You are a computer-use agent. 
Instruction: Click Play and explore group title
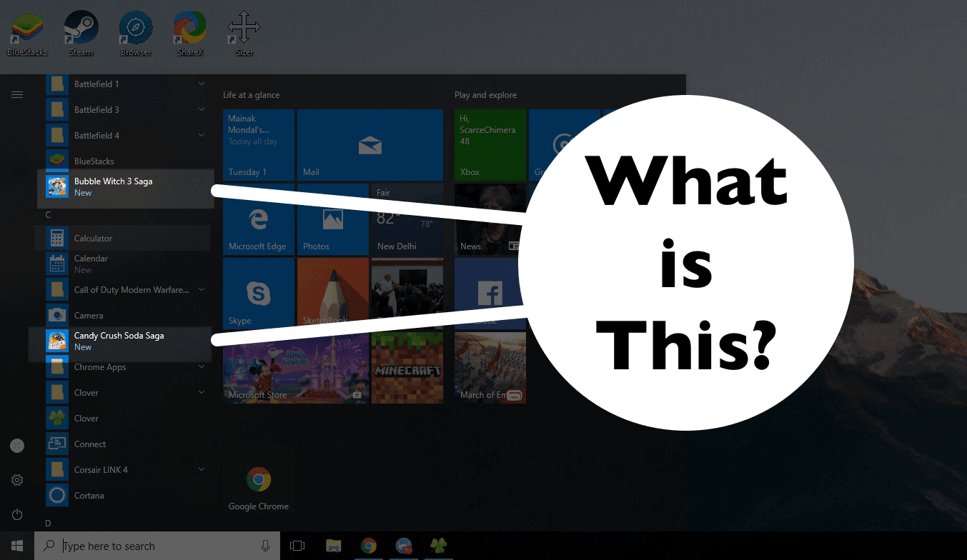pos(485,95)
